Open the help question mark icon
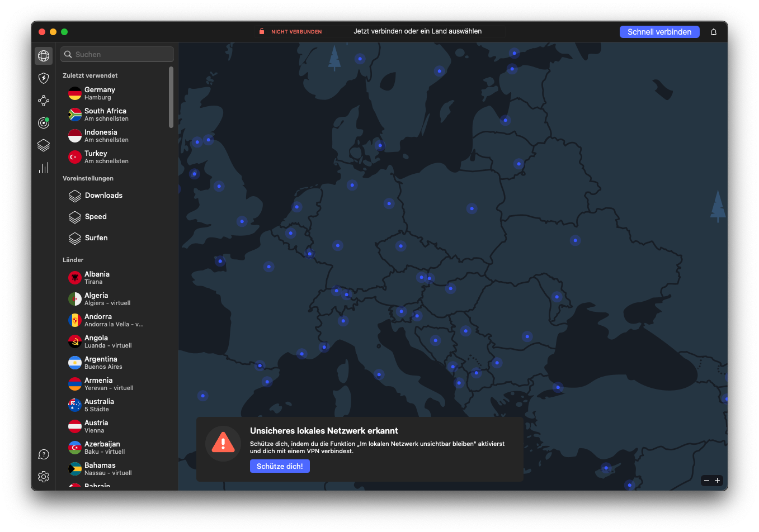The width and height of the screenshot is (759, 532). [44, 454]
